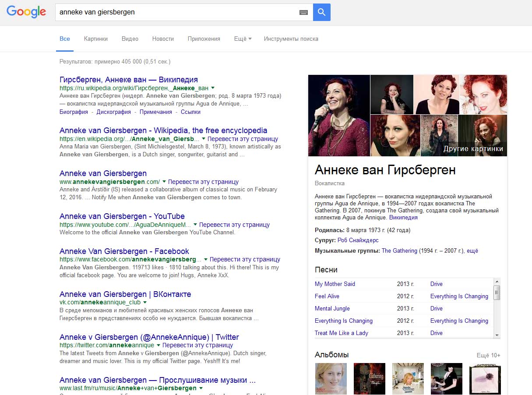Open fourth album cover thumbnail

(x=446, y=378)
